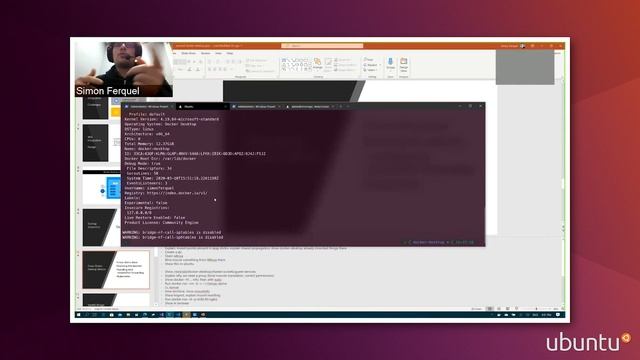Click PowerPoint search box in title bar
The width and height of the screenshot is (640, 360).
pyautogui.click(x=322, y=46)
